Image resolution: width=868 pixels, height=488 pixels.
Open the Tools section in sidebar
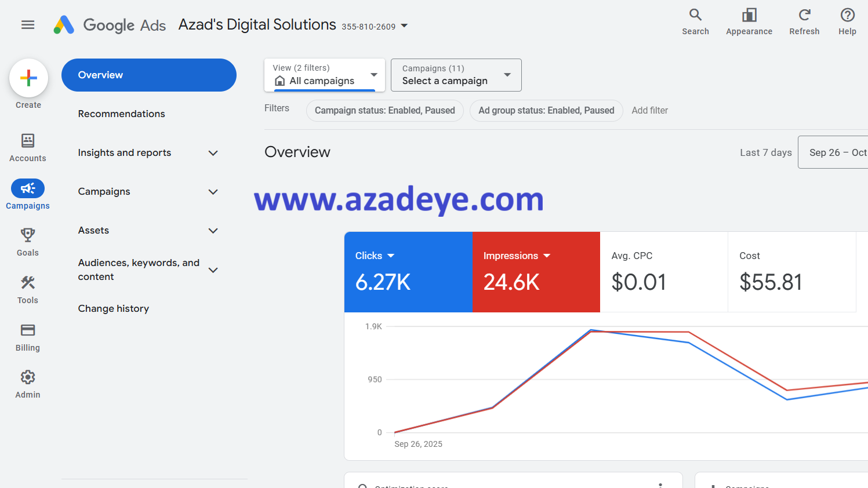pyautogui.click(x=27, y=288)
